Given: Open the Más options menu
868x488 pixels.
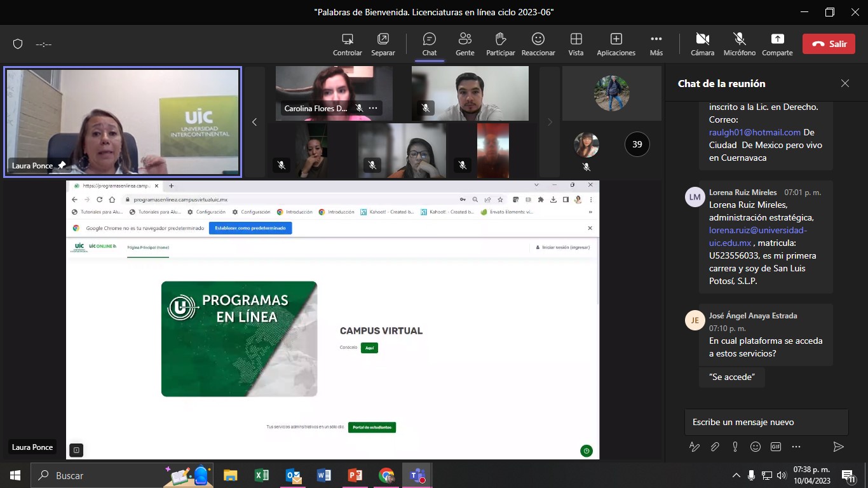Looking at the screenshot, I should [656, 44].
